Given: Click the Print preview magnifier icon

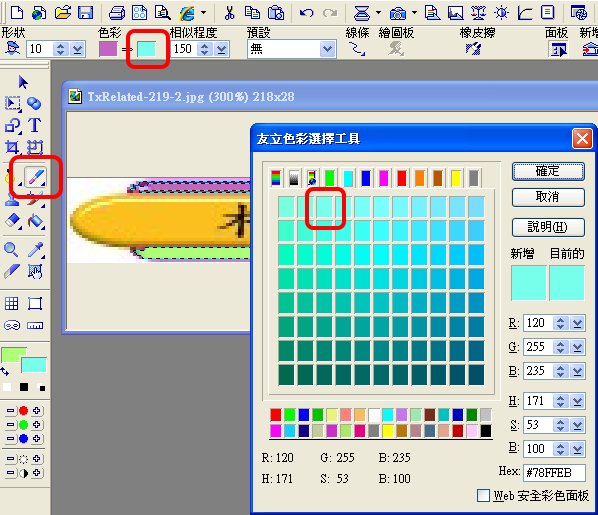Looking at the screenshot, I should [162, 13].
